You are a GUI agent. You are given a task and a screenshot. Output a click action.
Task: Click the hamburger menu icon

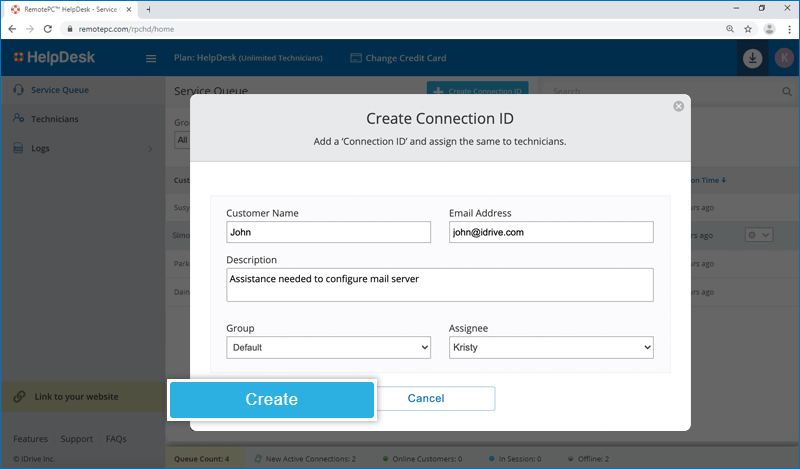click(152, 59)
